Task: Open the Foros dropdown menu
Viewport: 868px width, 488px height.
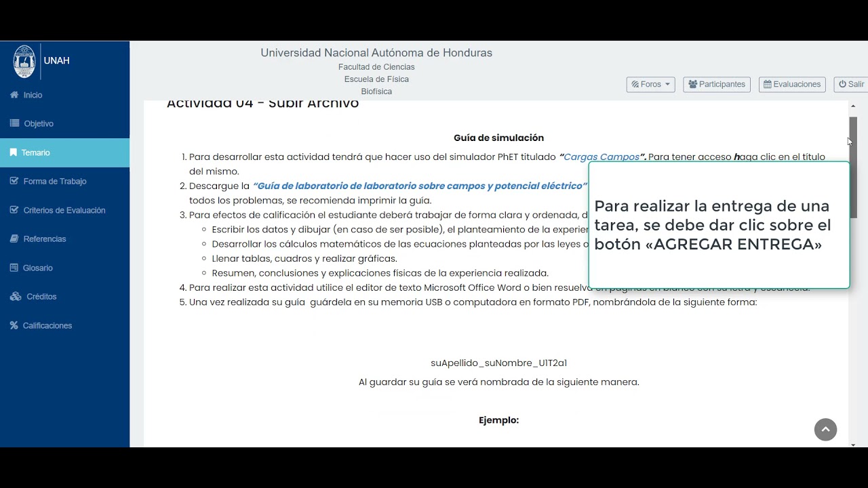Action: coord(650,84)
